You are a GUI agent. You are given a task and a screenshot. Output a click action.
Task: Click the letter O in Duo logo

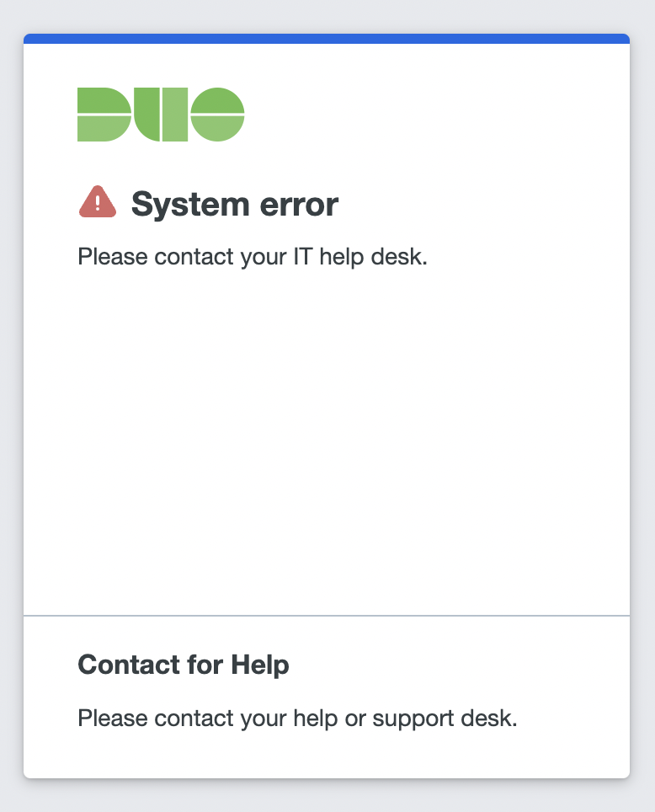click(217, 115)
